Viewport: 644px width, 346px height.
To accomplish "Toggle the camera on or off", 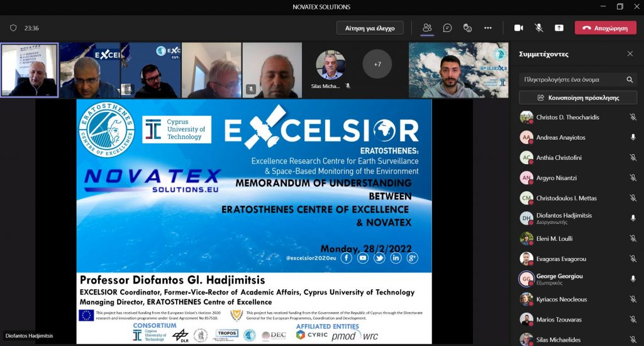I will 519,28.
